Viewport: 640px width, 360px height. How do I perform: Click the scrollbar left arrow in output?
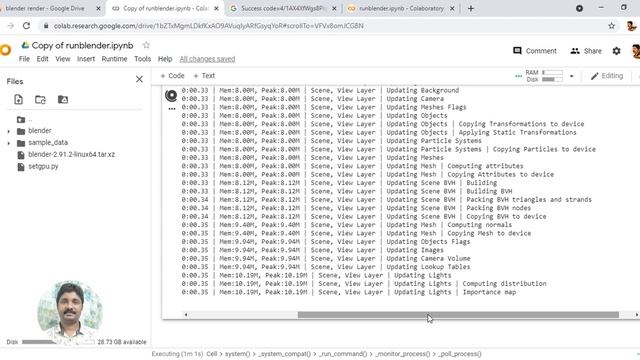(x=186, y=315)
